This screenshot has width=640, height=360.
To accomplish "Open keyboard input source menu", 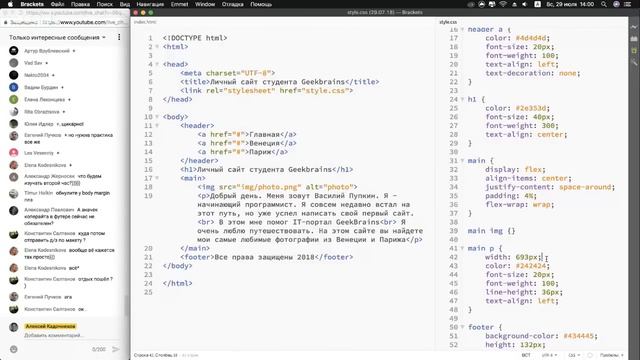I will click(x=538, y=4).
